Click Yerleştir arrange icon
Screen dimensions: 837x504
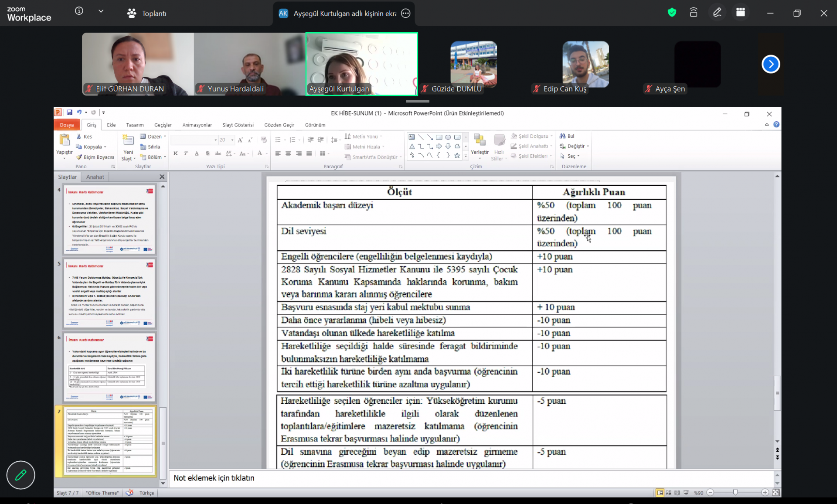click(480, 140)
